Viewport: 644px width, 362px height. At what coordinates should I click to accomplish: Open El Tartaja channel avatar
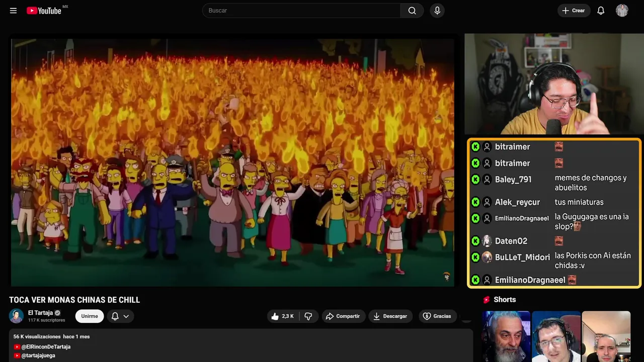17,316
